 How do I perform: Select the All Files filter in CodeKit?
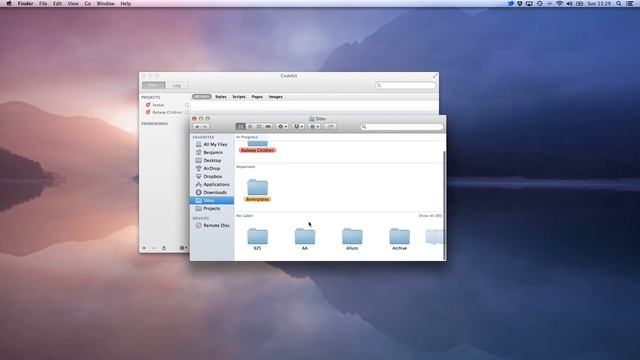point(202,97)
